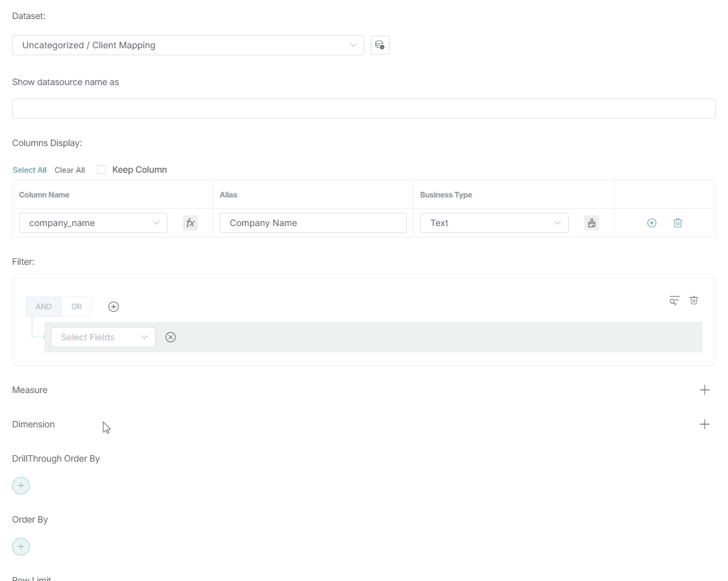Open the Dataset dropdown for Client Mapping
728x581 pixels.
pos(188,45)
